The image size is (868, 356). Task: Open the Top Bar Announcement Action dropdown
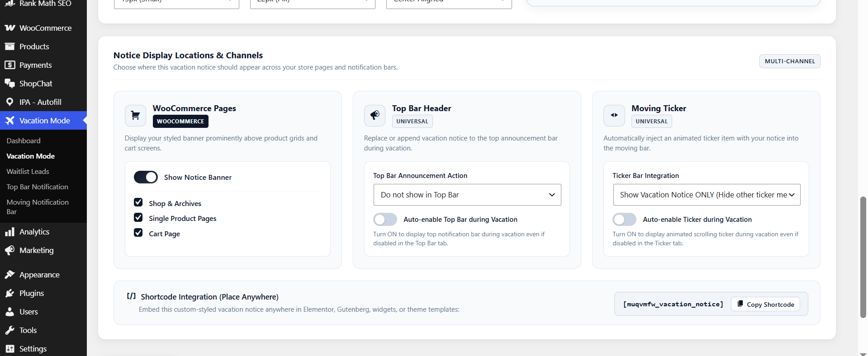[x=467, y=195]
